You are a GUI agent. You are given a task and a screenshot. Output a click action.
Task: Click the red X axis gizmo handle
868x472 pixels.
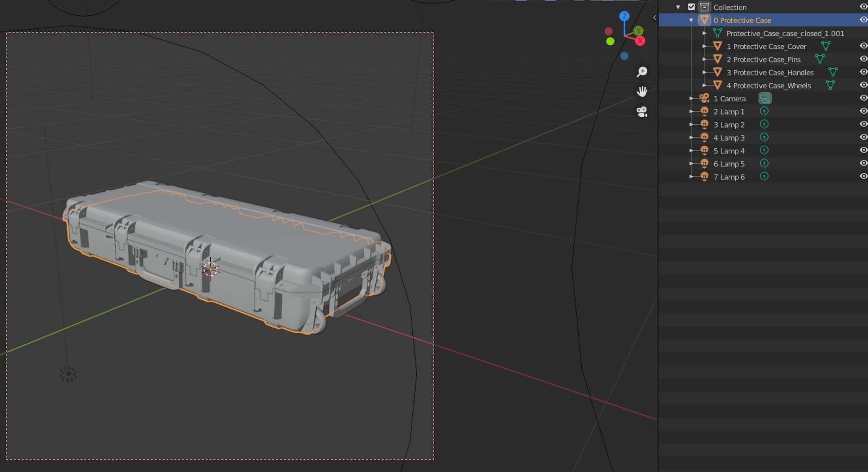pyautogui.click(x=640, y=41)
